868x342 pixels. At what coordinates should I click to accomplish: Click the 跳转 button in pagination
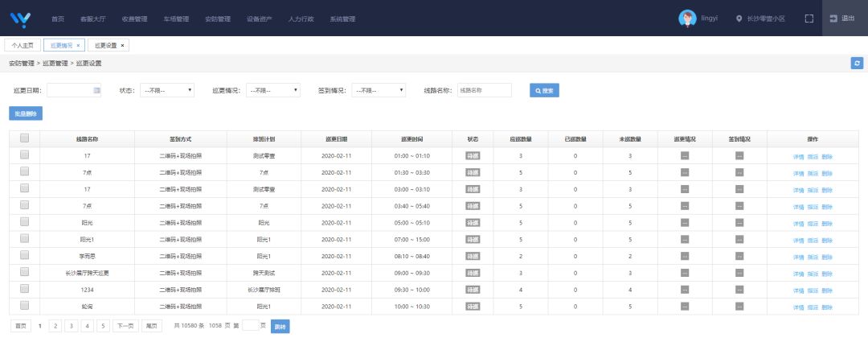pos(280,327)
